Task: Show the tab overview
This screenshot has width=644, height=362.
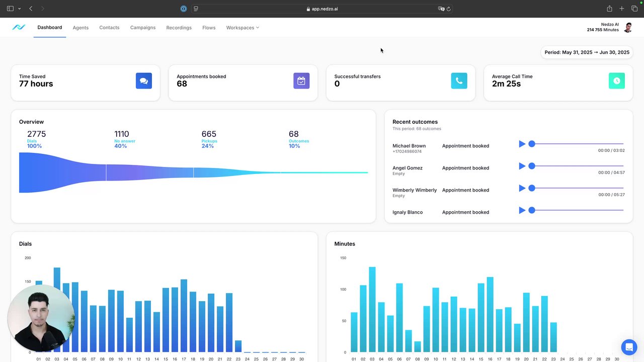Action: [634, 9]
